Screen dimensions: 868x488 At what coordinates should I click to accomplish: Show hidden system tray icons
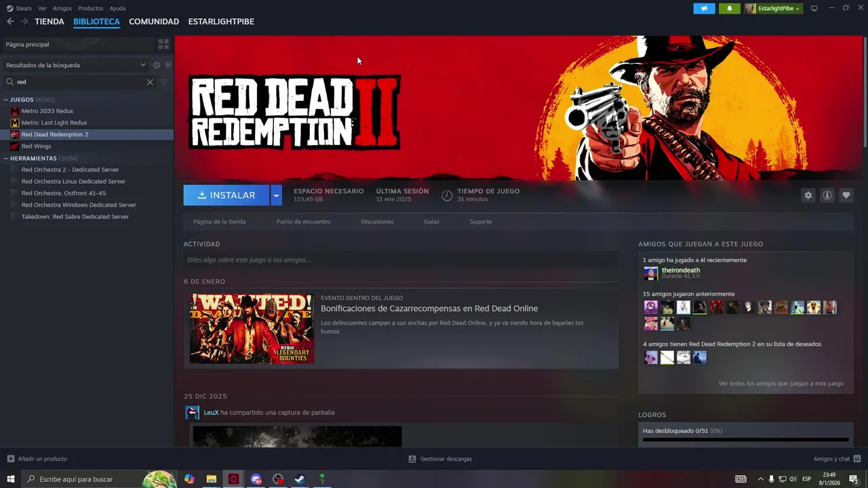coord(760,479)
